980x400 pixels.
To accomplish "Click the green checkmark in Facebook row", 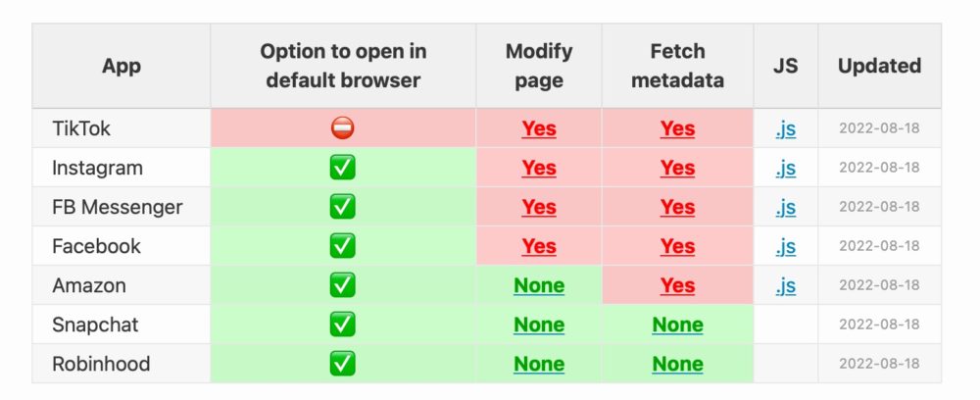I will click(x=342, y=246).
